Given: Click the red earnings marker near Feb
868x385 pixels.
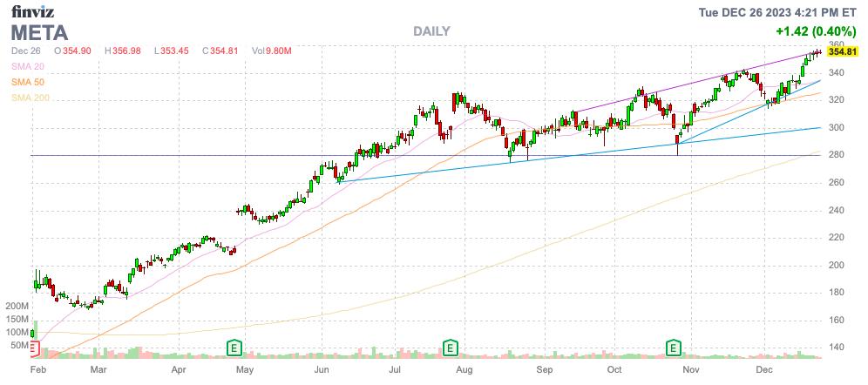Looking at the screenshot, I should tap(34, 348).
